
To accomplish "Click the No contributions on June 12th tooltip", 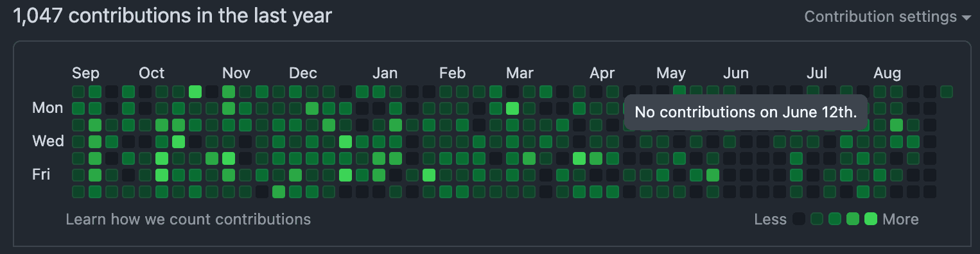I will pos(746,112).
